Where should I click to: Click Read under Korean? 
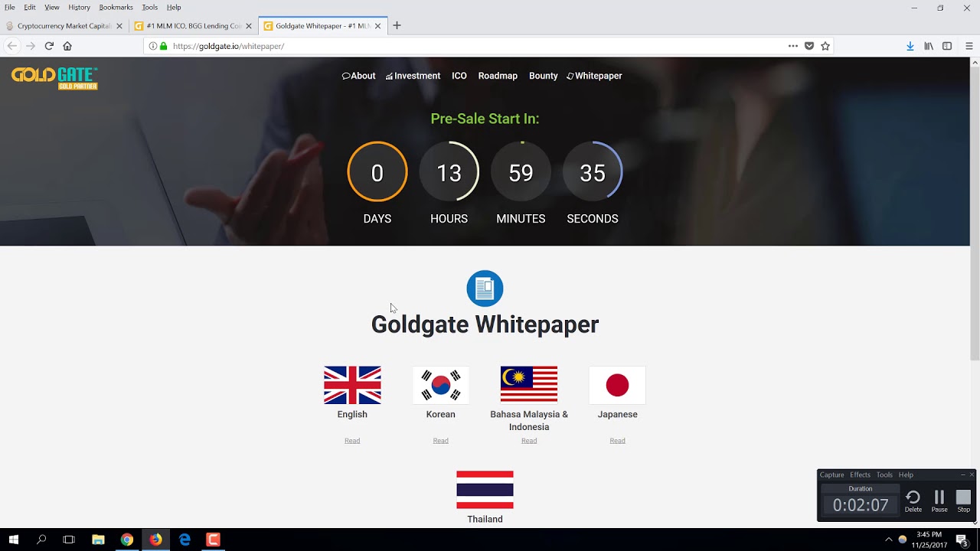pos(440,441)
